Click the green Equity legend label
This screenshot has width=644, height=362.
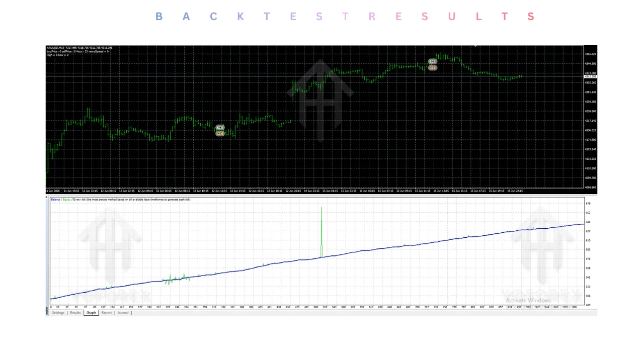pyautogui.click(x=66, y=200)
